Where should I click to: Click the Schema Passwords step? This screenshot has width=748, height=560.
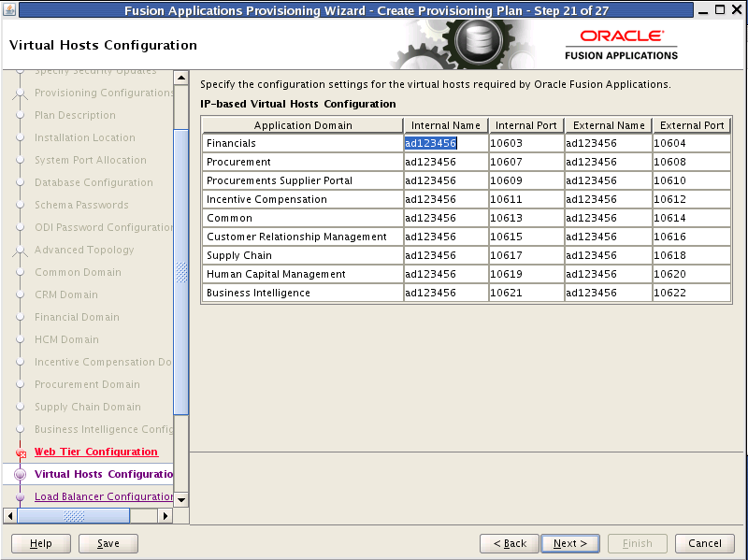81,205
